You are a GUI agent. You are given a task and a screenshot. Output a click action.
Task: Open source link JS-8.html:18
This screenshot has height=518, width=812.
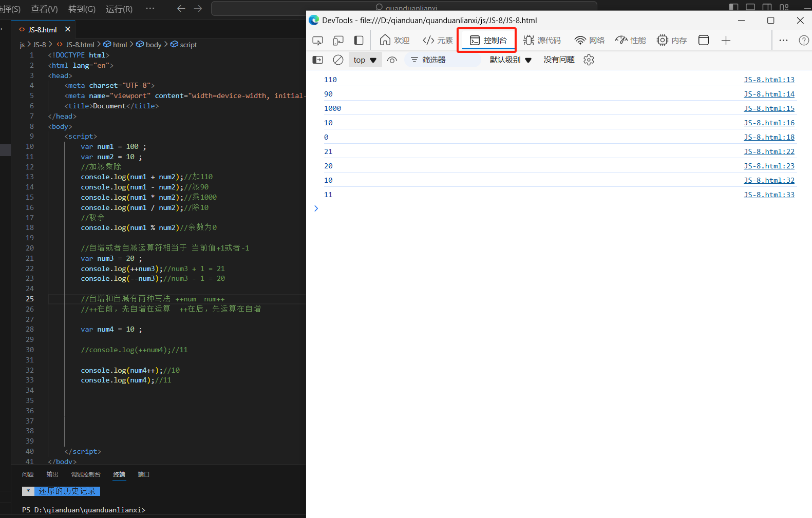[x=769, y=137]
